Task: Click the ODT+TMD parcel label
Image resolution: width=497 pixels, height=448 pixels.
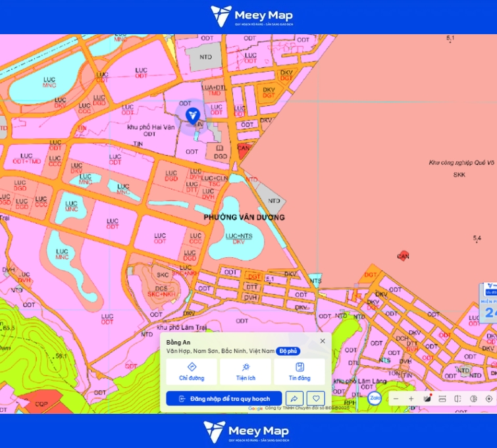Action: 27,161
